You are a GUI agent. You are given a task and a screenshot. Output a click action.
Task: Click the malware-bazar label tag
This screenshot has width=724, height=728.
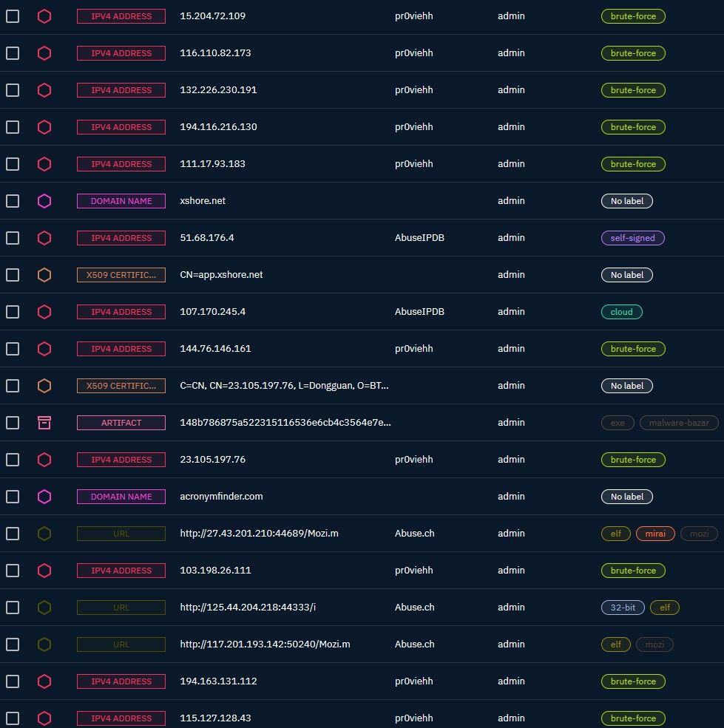coord(678,423)
